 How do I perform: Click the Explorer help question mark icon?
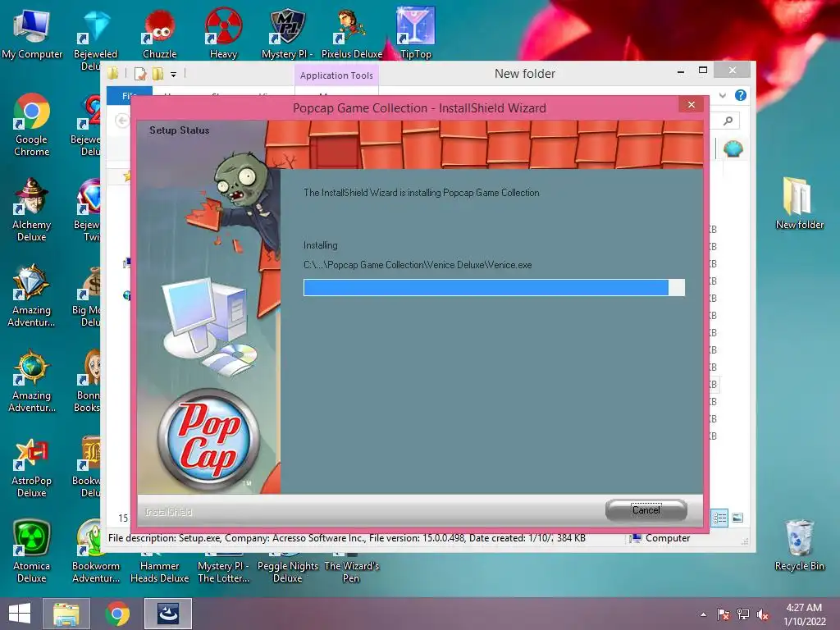point(741,95)
